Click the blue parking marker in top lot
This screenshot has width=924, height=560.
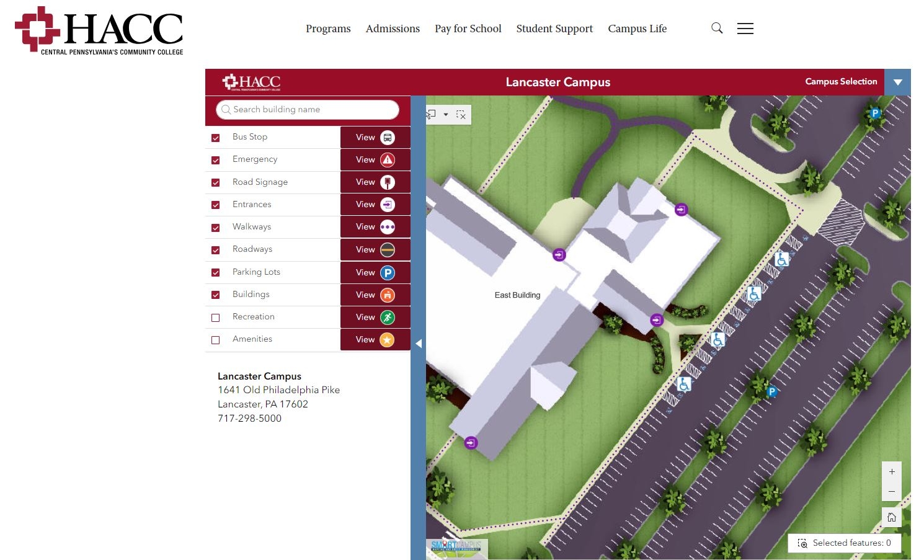(874, 113)
